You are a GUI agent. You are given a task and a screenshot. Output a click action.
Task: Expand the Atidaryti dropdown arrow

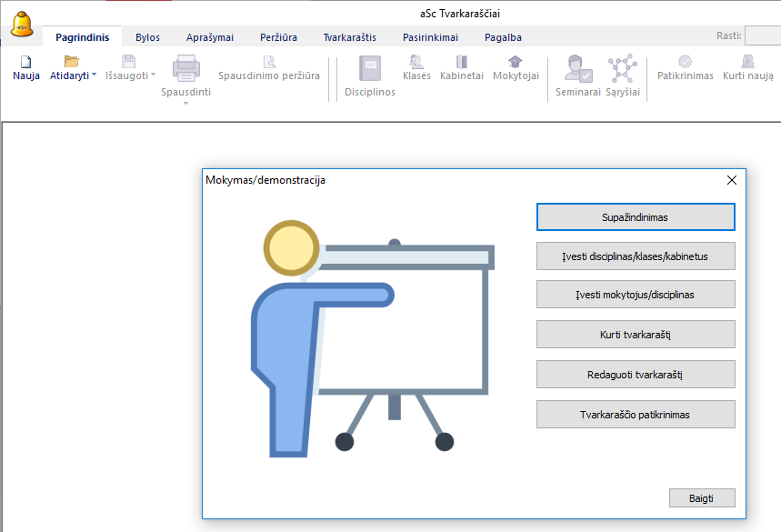(94, 75)
